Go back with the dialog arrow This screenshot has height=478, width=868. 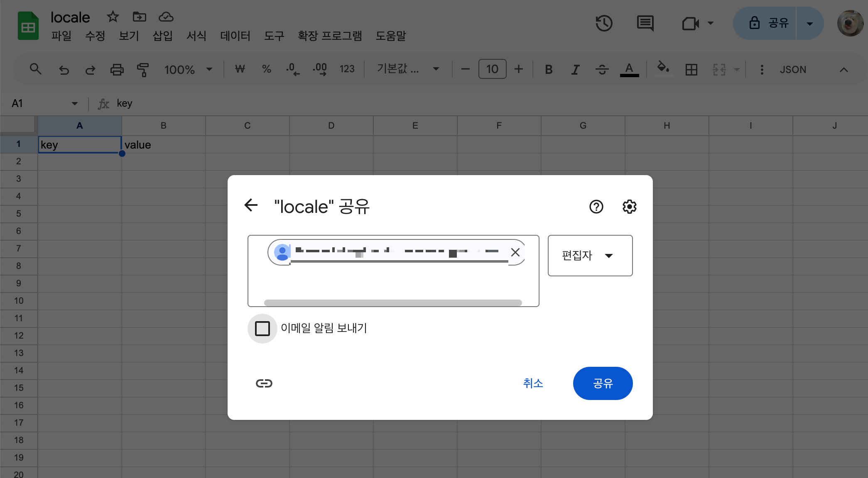[x=251, y=205]
